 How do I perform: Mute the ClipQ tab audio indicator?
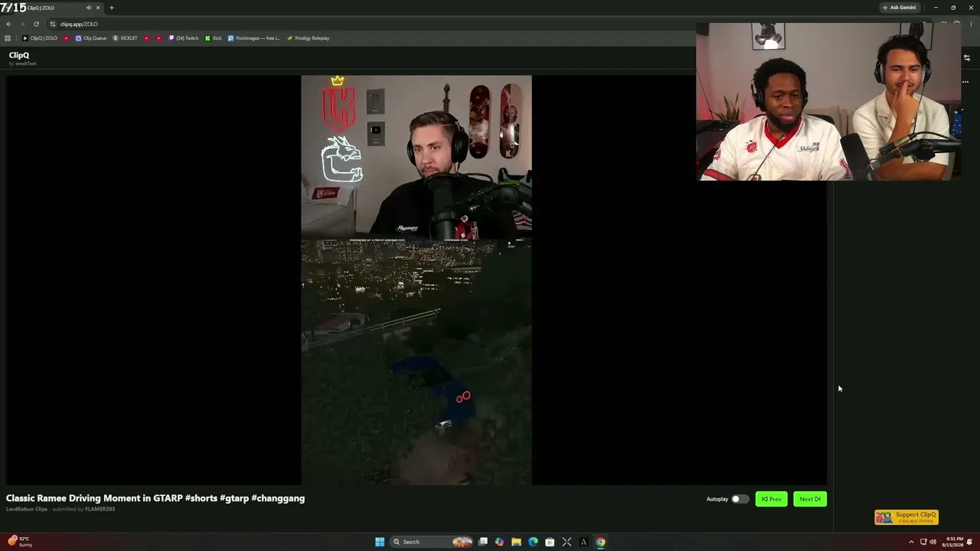[x=89, y=8]
